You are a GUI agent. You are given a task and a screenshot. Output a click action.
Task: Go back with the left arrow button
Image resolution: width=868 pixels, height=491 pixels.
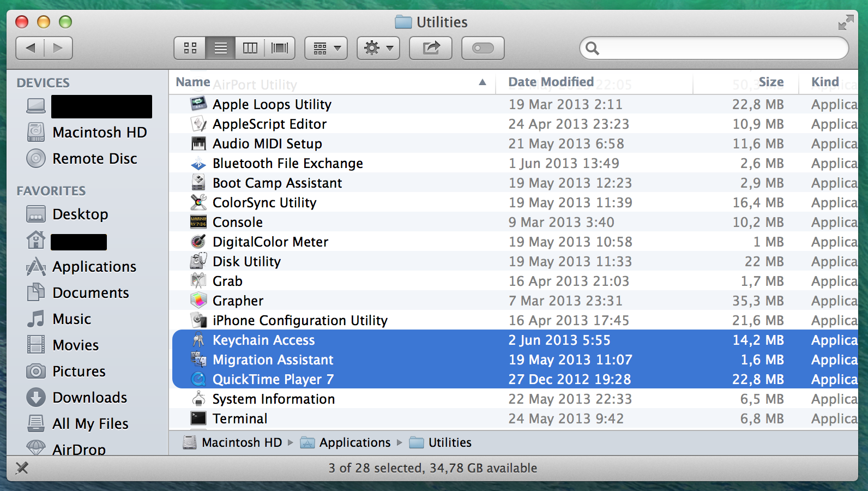tap(30, 48)
